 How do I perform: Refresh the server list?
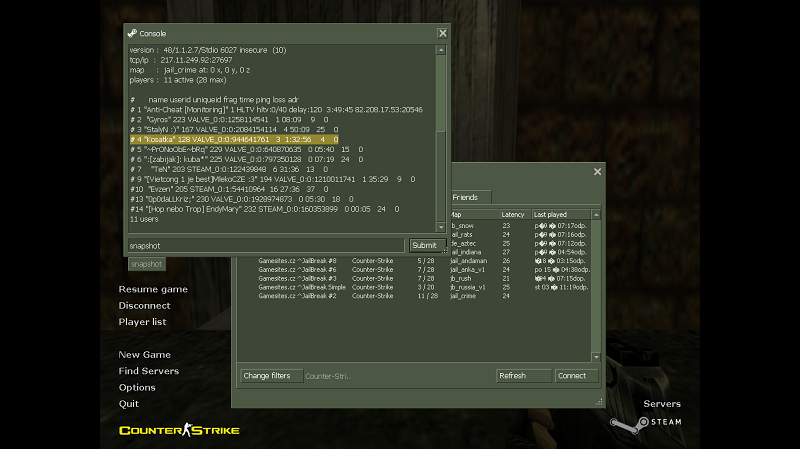coord(523,376)
